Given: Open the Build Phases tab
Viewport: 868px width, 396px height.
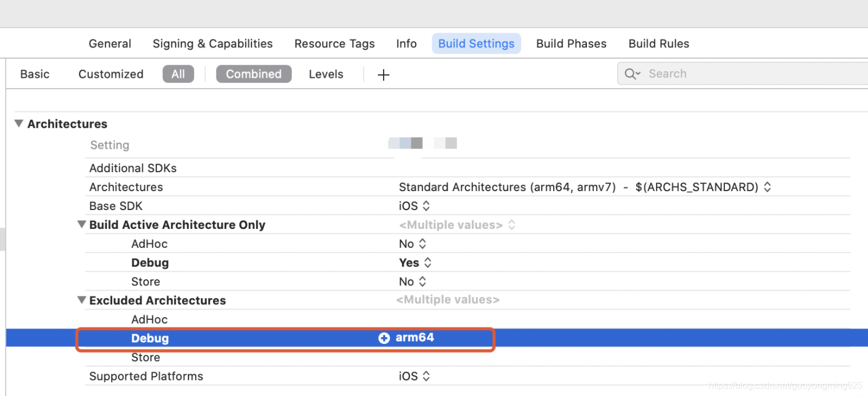Looking at the screenshot, I should [x=571, y=43].
